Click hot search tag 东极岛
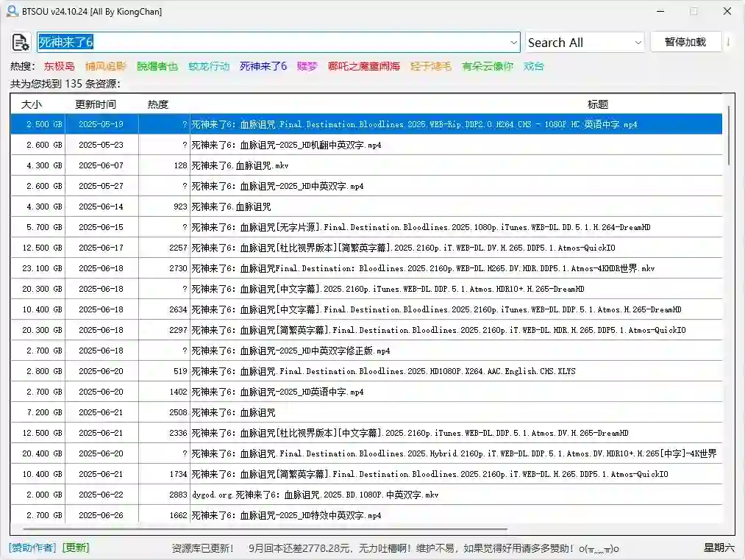 coord(59,66)
